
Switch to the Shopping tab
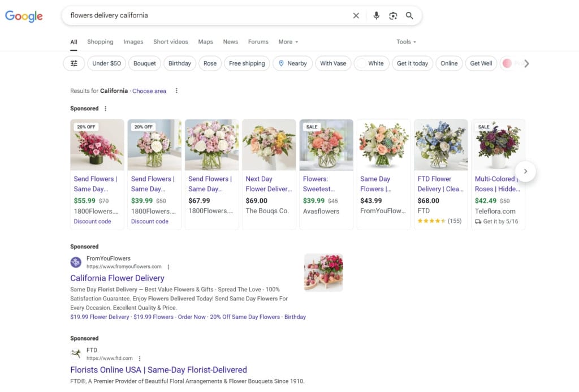pyautogui.click(x=100, y=42)
